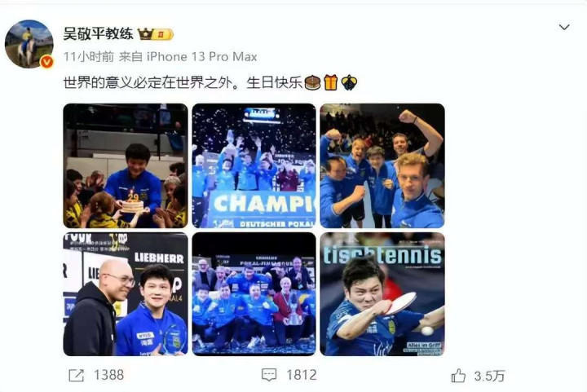Open the comments bubble icon
587x392 pixels.
[269, 375]
